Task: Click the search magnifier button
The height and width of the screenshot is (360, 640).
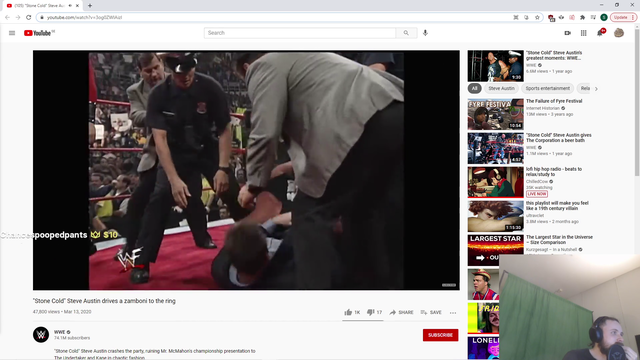Action: point(406,33)
